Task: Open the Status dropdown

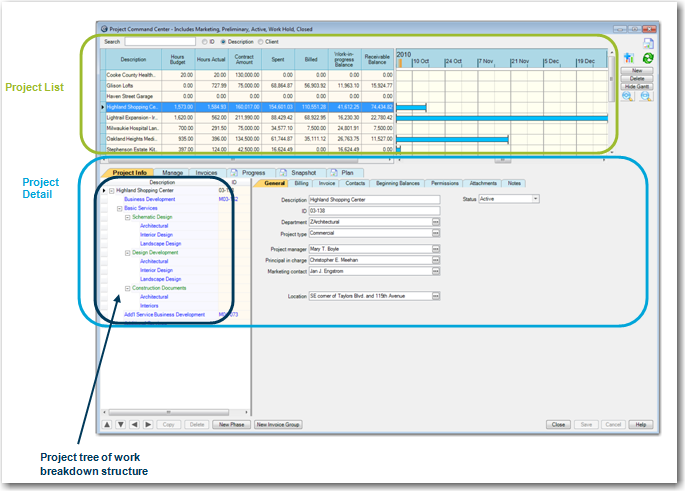Action: pos(536,199)
